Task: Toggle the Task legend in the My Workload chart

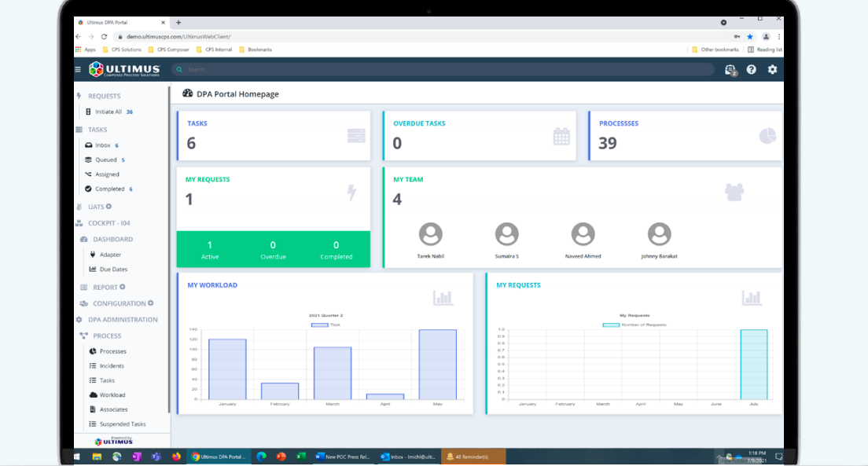Action: [325, 325]
